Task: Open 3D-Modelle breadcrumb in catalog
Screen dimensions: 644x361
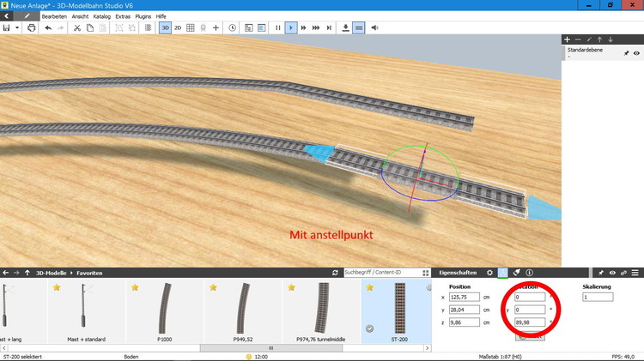Action: [50, 273]
